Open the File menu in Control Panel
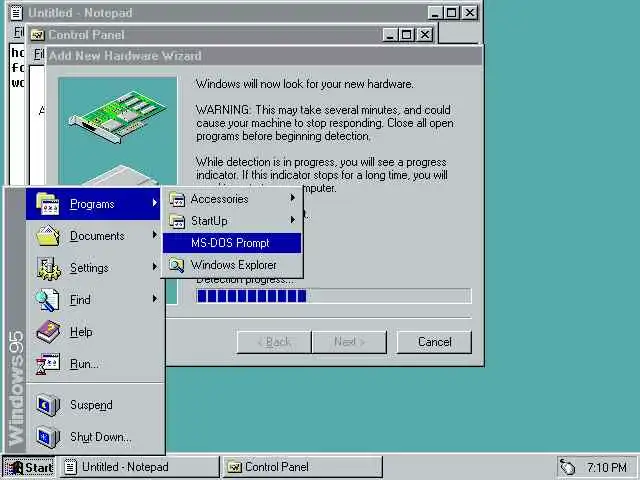Image resolution: width=640 pixels, height=480 pixels. click(x=38, y=54)
